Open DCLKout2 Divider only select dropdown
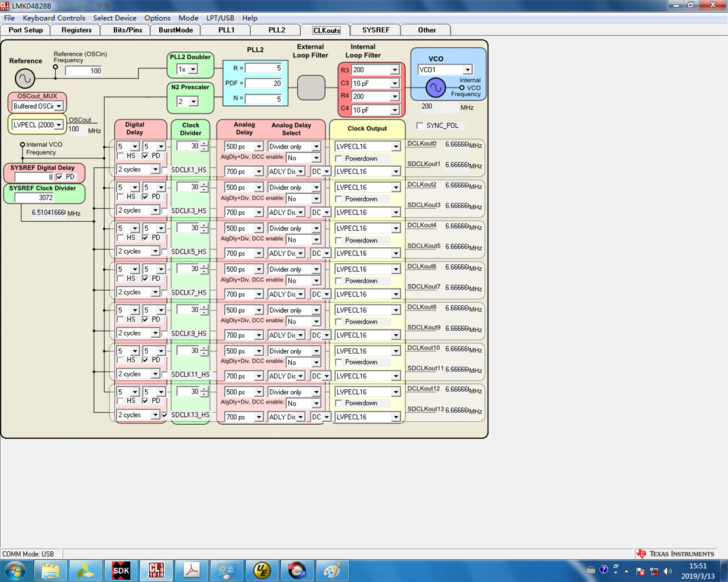Viewport: 728px width, 582px height. pos(316,187)
